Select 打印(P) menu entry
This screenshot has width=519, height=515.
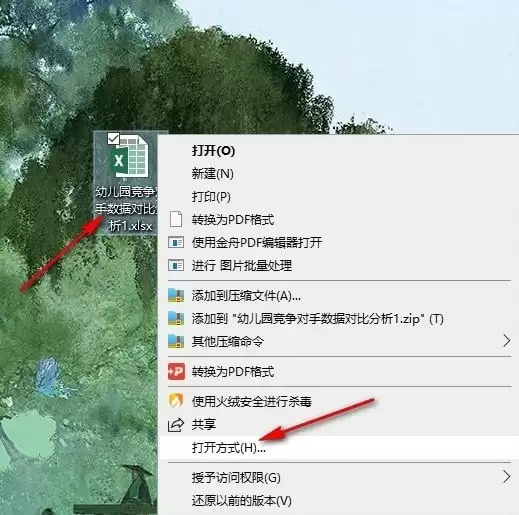tap(211, 197)
